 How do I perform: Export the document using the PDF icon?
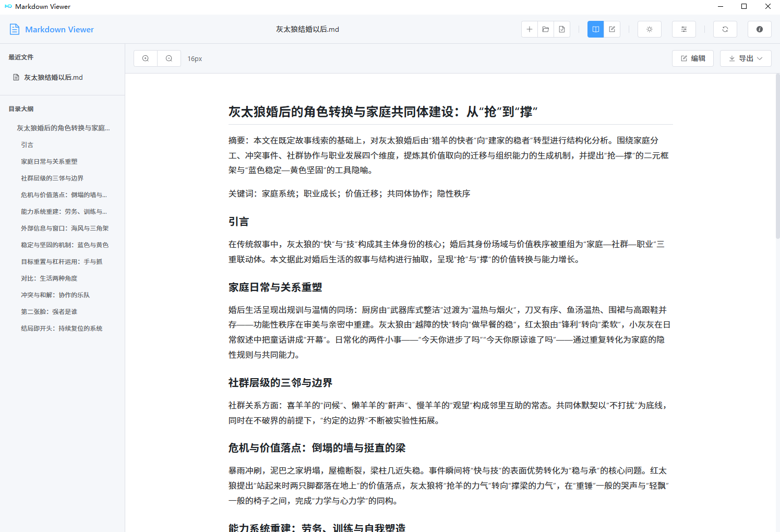[561, 29]
